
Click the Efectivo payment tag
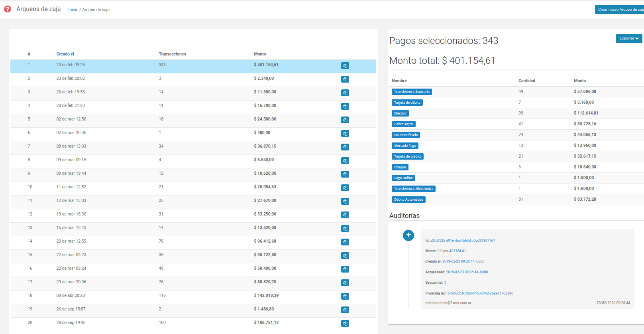point(400,113)
